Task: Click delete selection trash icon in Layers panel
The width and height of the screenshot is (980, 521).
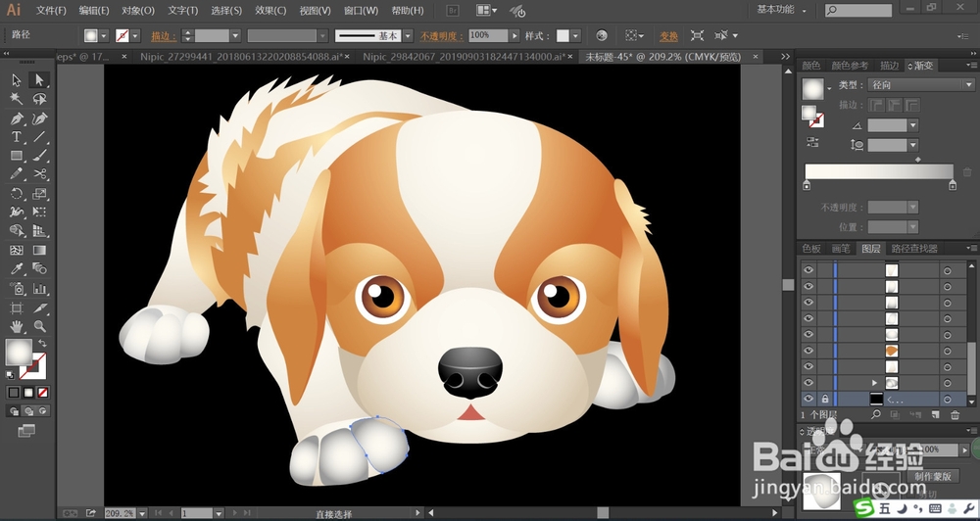Action: [x=955, y=415]
